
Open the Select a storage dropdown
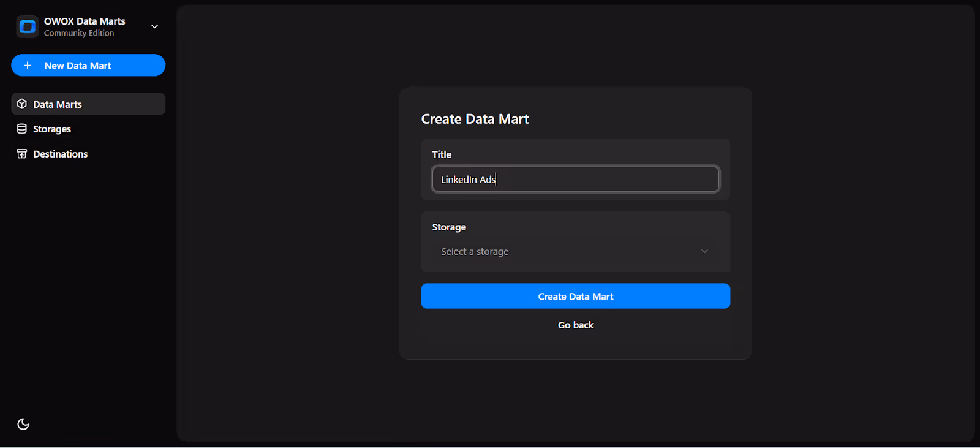coord(576,251)
